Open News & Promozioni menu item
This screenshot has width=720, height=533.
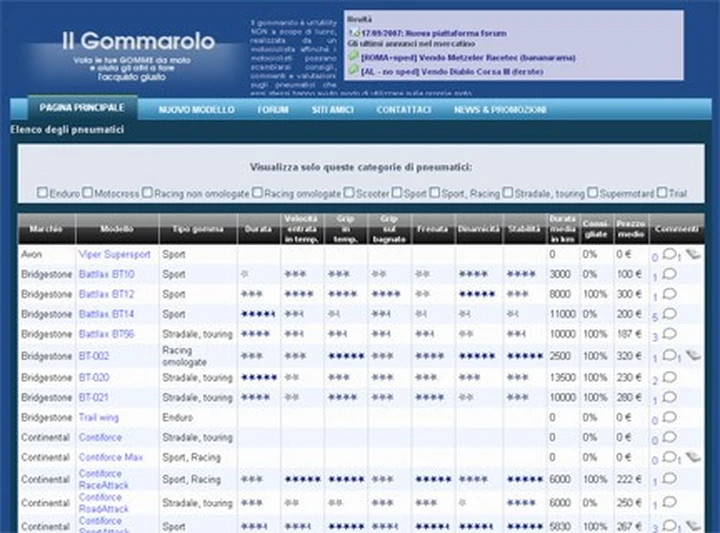[x=500, y=110]
